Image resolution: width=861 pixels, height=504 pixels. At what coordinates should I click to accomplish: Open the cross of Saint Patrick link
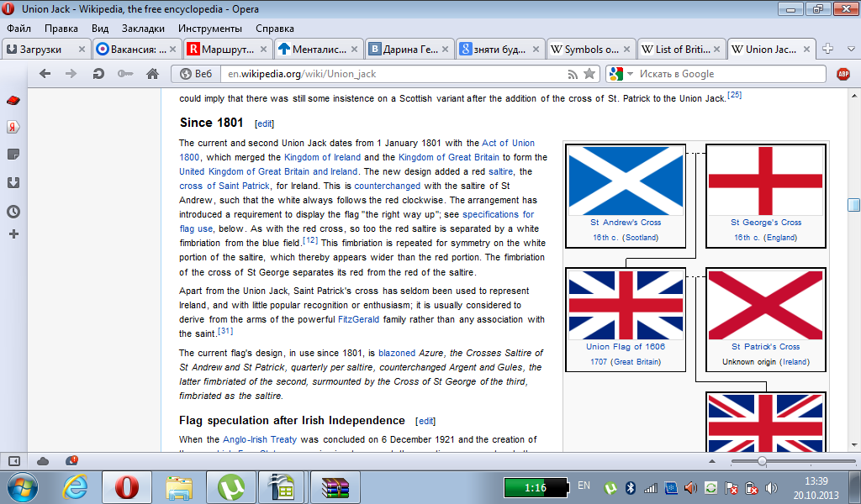click(224, 186)
